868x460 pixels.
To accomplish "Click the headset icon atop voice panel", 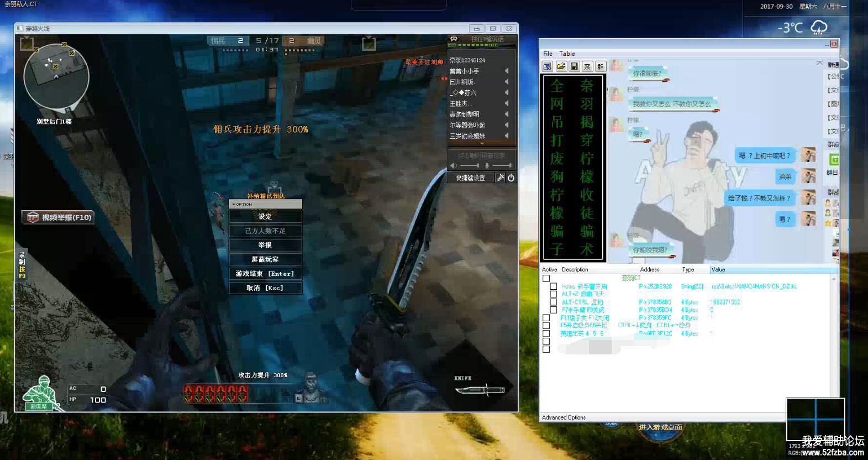I will (454, 39).
